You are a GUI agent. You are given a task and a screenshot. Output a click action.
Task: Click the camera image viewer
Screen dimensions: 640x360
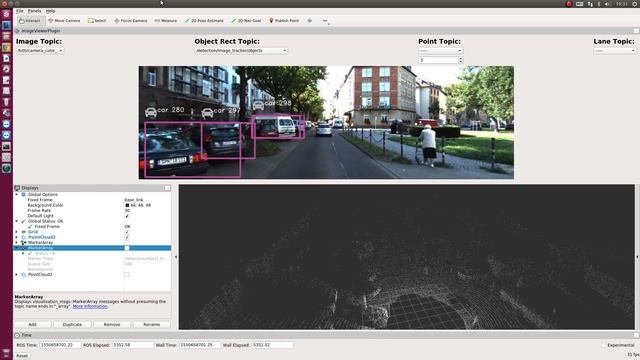pyautogui.click(x=326, y=122)
